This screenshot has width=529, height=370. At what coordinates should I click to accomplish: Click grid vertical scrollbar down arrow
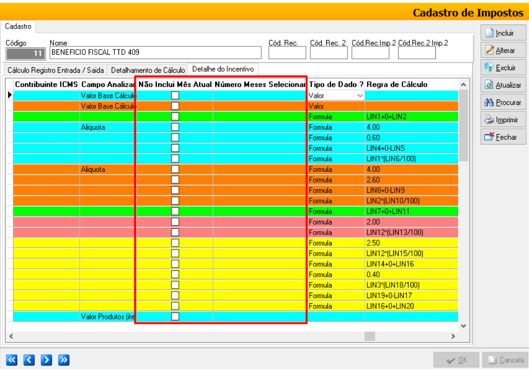click(x=464, y=326)
